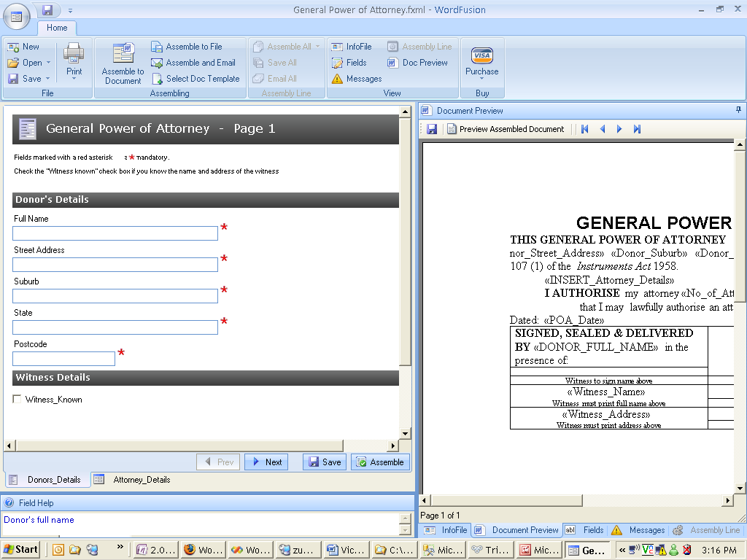Click the Print printer icon
747x560 pixels.
(x=74, y=52)
